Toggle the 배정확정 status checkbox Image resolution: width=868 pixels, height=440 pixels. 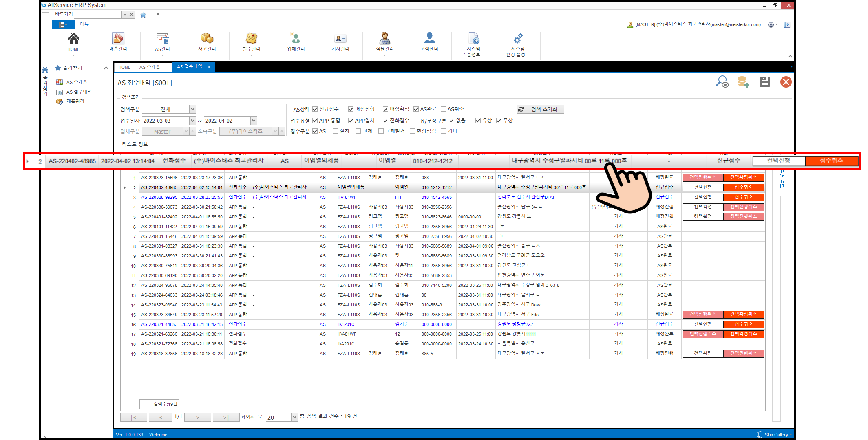[x=385, y=109]
